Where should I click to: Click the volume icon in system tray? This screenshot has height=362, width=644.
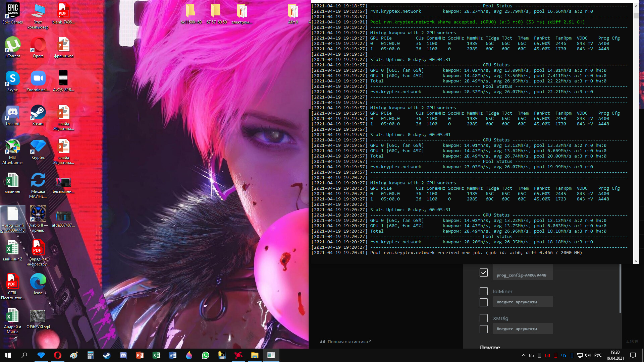point(587,355)
